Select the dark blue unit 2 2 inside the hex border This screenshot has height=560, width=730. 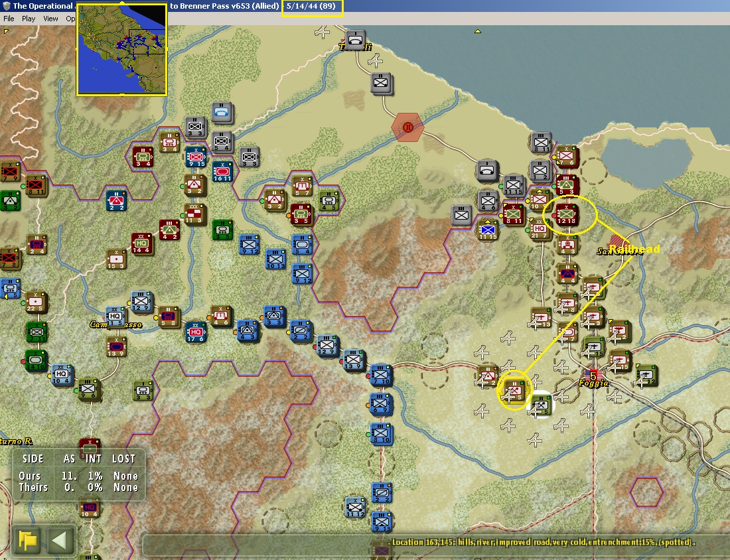115,200
